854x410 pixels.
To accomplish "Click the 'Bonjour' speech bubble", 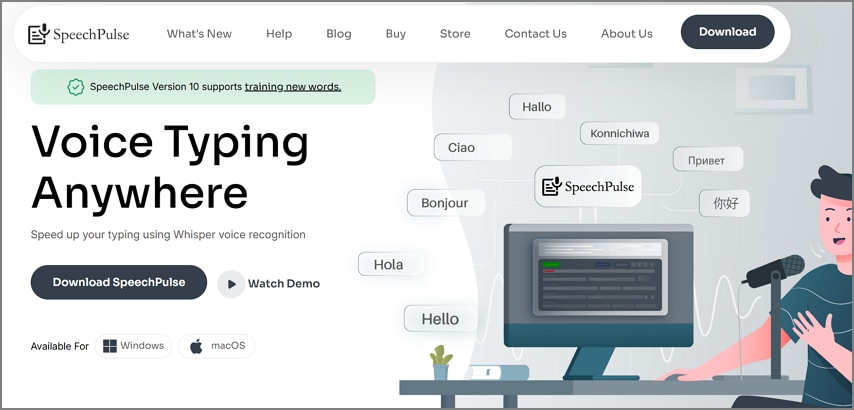I will point(446,203).
